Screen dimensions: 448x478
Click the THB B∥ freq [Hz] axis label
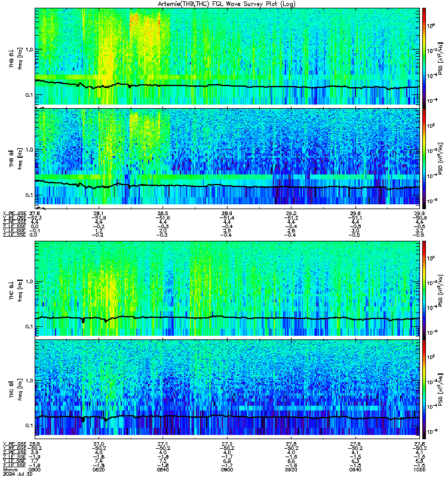click(16, 158)
